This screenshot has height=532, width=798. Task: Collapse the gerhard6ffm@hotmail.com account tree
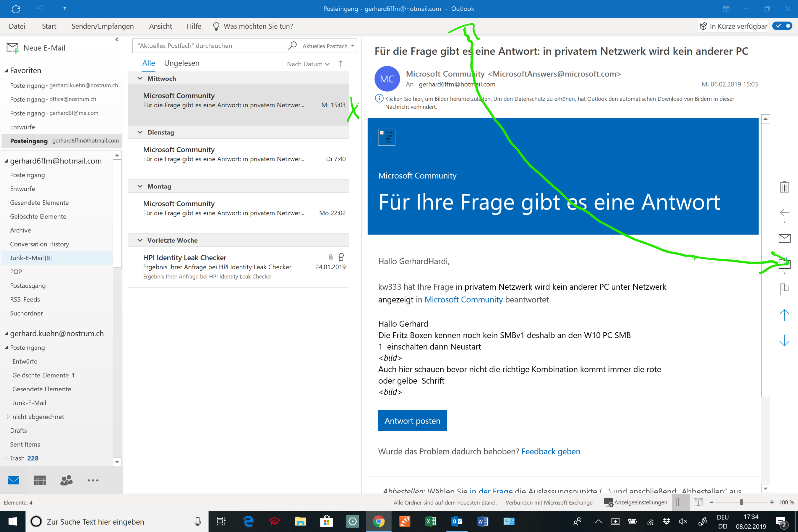click(x=6, y=161)
